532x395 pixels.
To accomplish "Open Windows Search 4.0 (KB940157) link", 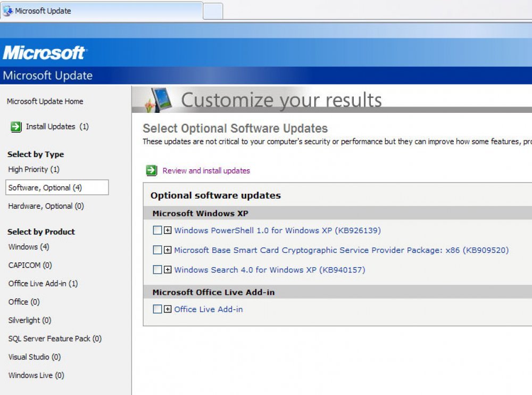I will pyautogui.click(x=270, y=270).
